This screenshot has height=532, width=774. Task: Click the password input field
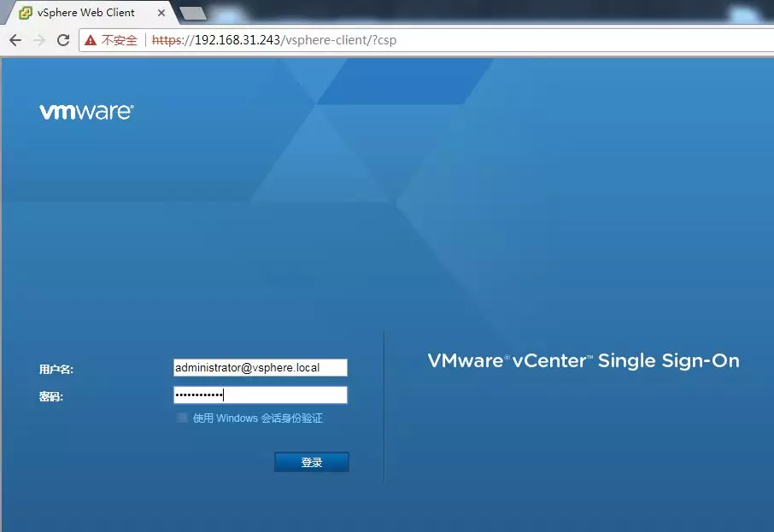click(x=261, y=395)
